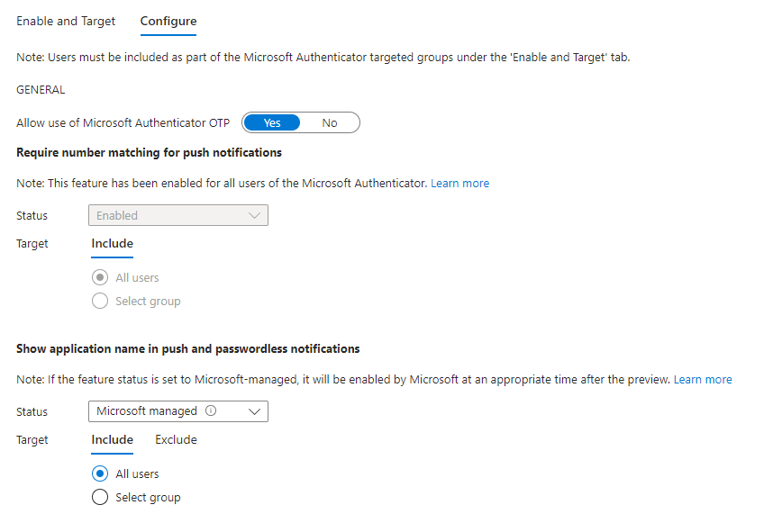Image resolution: width=764 pixels, height=532 pixels.
Task: Select the All users radio under number matching
Action: (99, 277)
